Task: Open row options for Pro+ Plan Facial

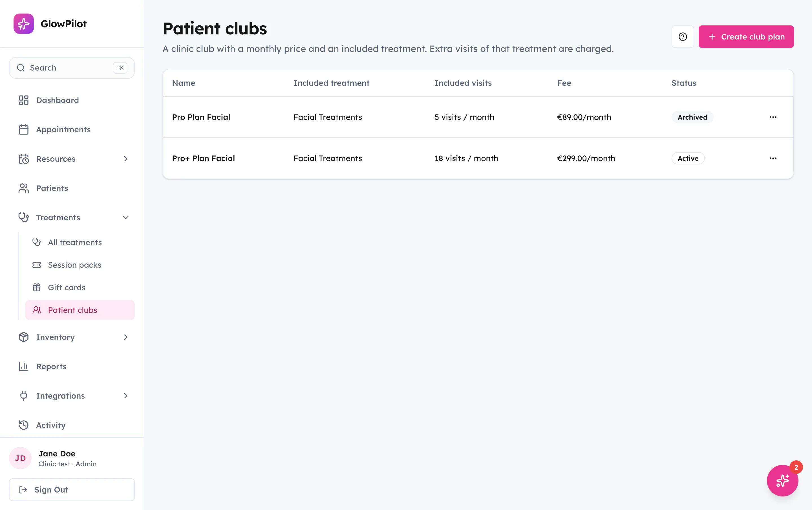Action: (x=773, y=158)
